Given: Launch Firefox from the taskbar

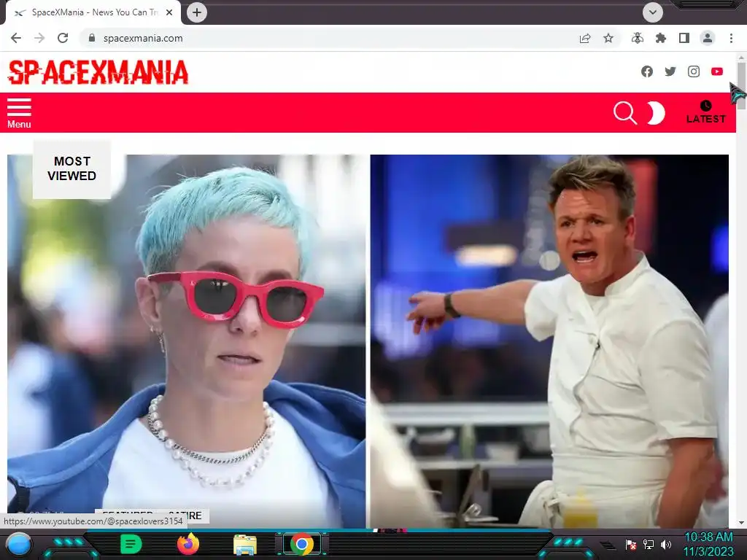Looking at the screenshot, I should [x=188, y=544].
